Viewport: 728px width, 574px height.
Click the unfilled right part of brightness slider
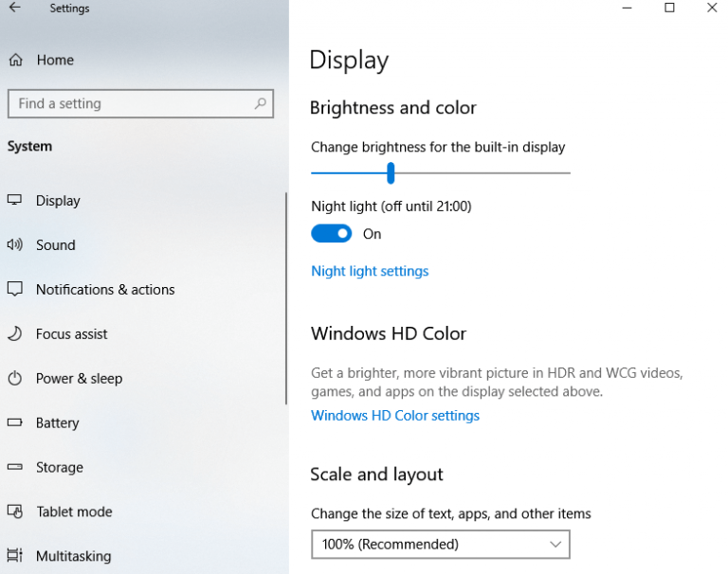click(482, 173)
